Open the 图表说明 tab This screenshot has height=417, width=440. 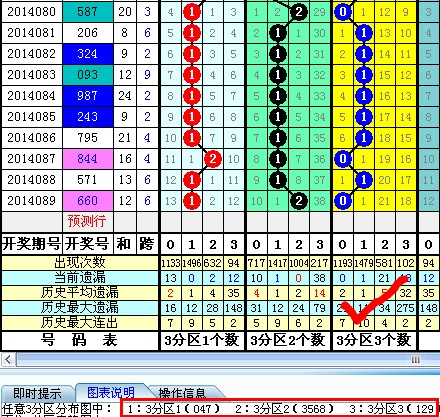[x=111, y=392]
